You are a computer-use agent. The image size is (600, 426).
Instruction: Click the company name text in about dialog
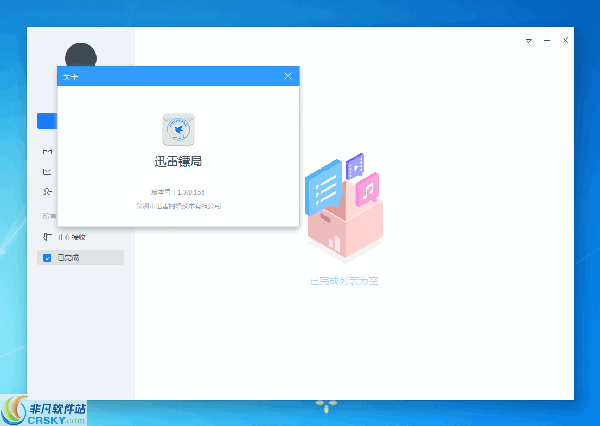click(x=178, y=206)
